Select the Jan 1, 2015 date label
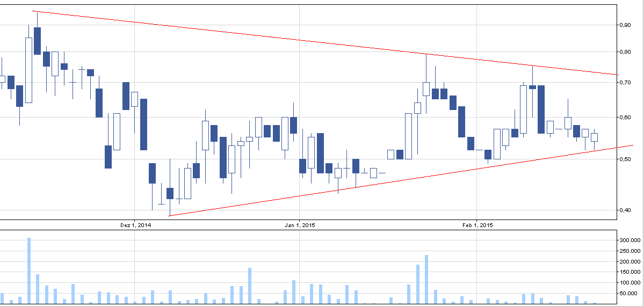Viewport: 644px width, 307px height. tap(300, 225)
